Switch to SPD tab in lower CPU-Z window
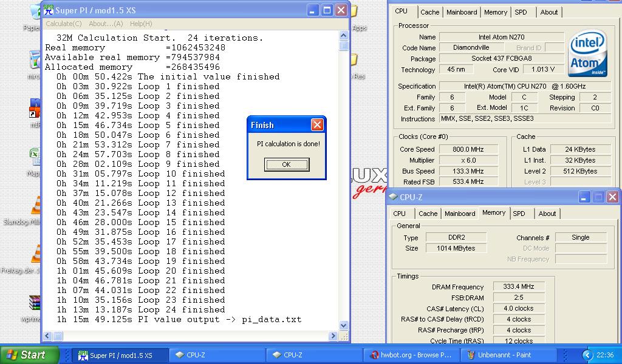 (x=519, y=214)
